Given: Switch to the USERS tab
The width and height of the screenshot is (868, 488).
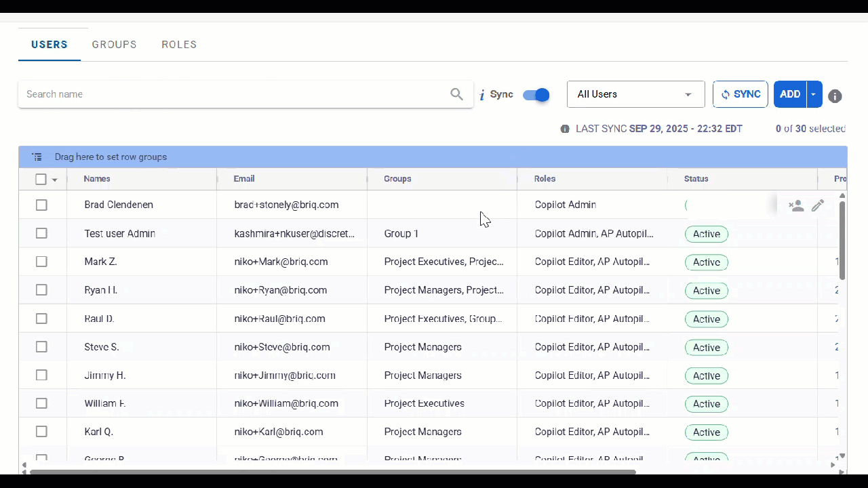Looking at the screenshot, I should point(50,45).
